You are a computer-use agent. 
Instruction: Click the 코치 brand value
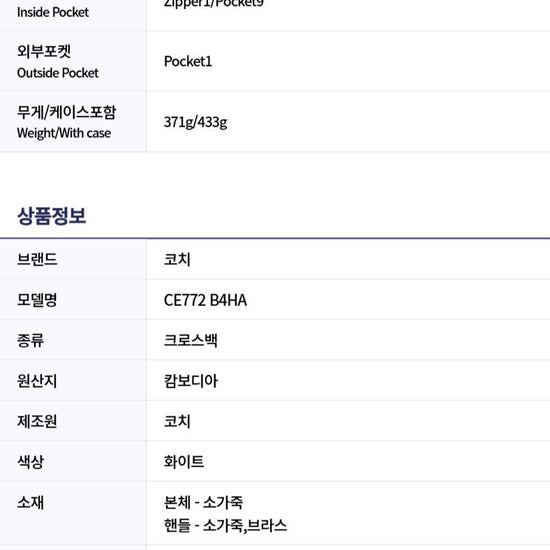177,259
